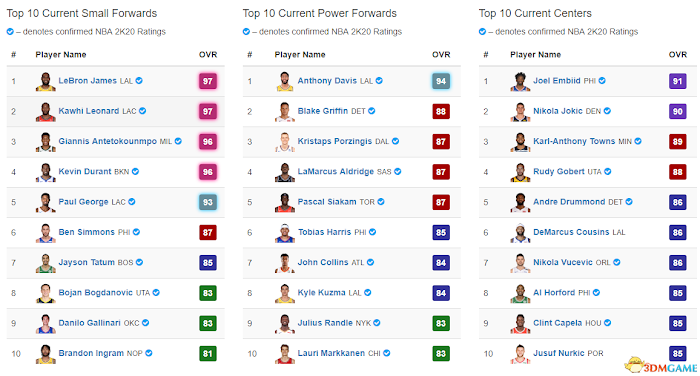Click the verified badge beside Kawhi Leonard

(142, 111)
